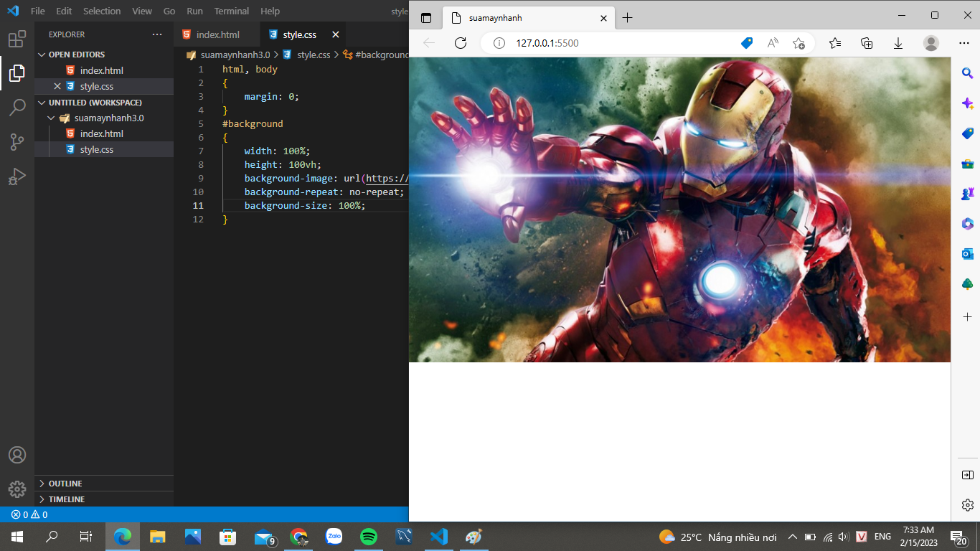Viewport: 980px width, 551px height.
Task: Select style.css under suamaynhanh3.0 folder
Action: pos(104,149)
